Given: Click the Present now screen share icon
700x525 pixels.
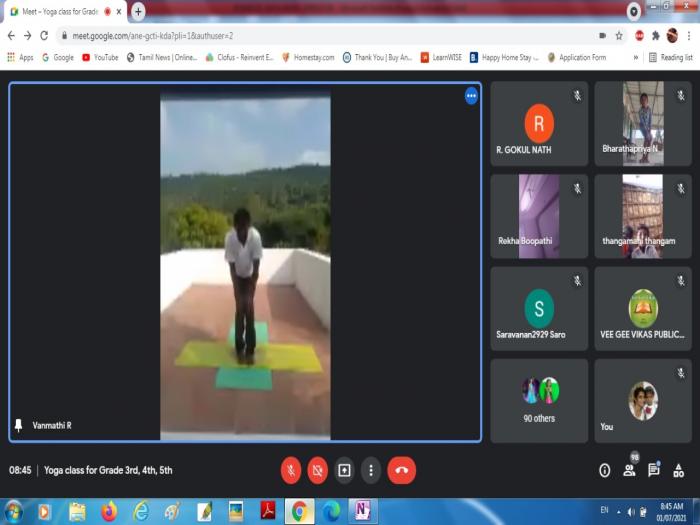Looking at the screenshot, I should click(344, 471).
